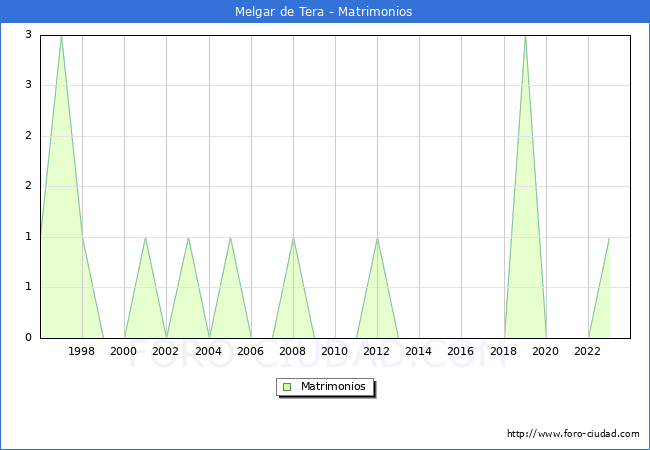Select the 2008 peak data point
The image size is (650, 450).
coord(293,238)
